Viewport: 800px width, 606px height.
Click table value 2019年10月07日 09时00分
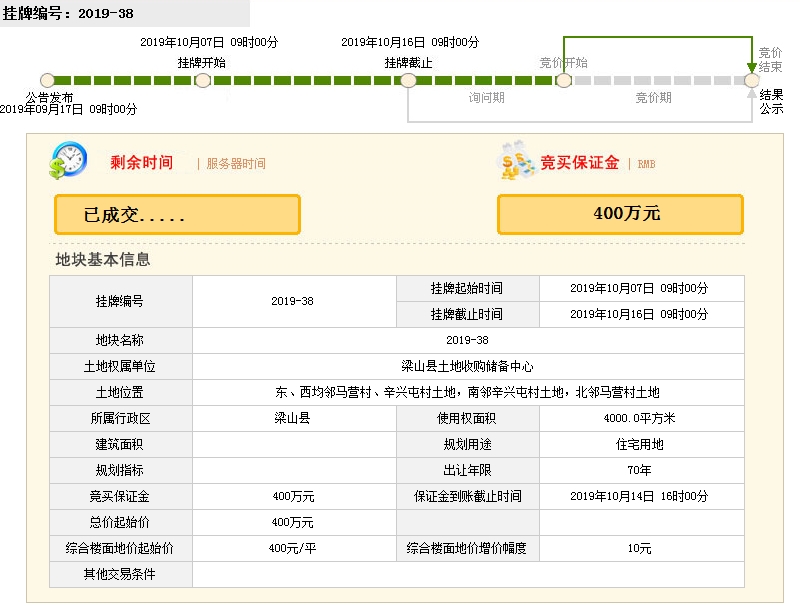tap(642, 289)
